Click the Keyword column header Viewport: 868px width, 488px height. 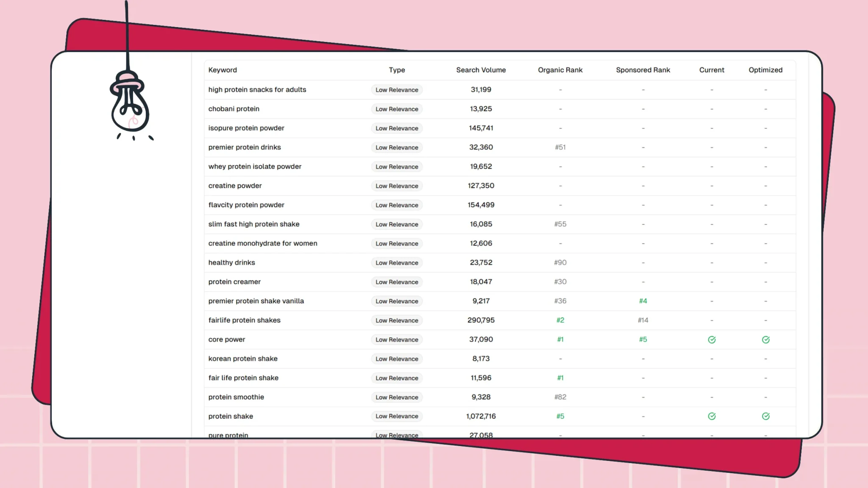coord(223,70)
